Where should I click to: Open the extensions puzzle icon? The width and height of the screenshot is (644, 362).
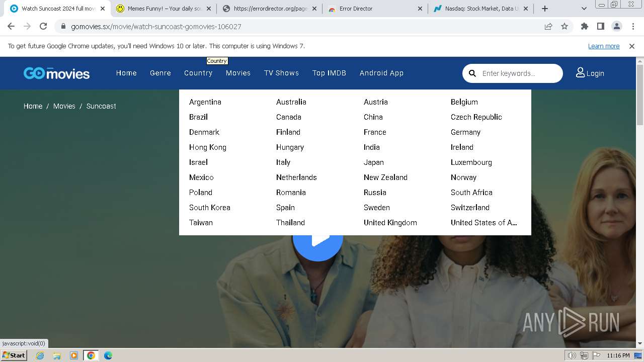(x=585, y=27)
